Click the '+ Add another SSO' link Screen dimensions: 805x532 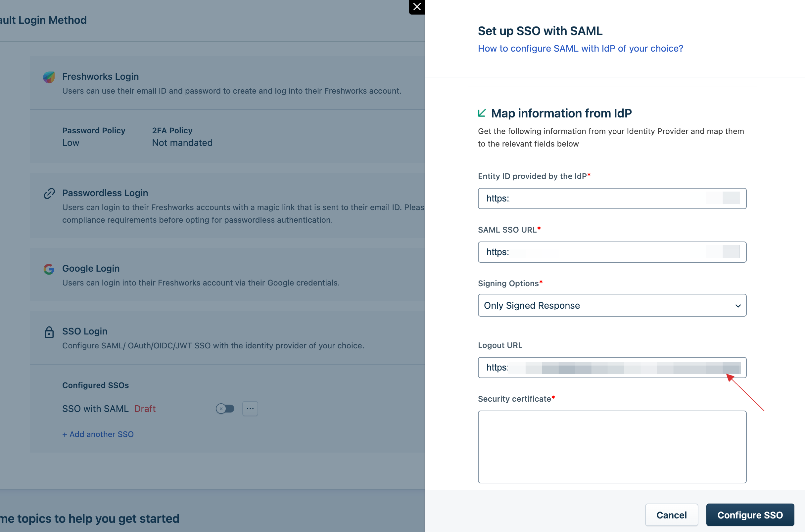97,433
